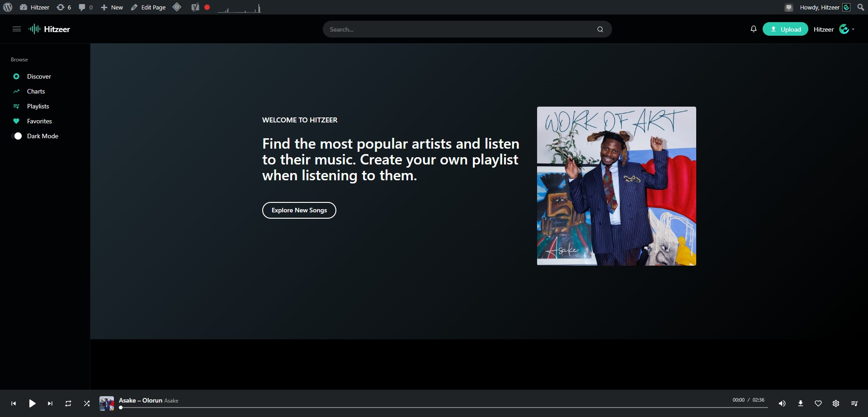
Task: Click the Asake – Olorun track title
Action: click(141, 400)
